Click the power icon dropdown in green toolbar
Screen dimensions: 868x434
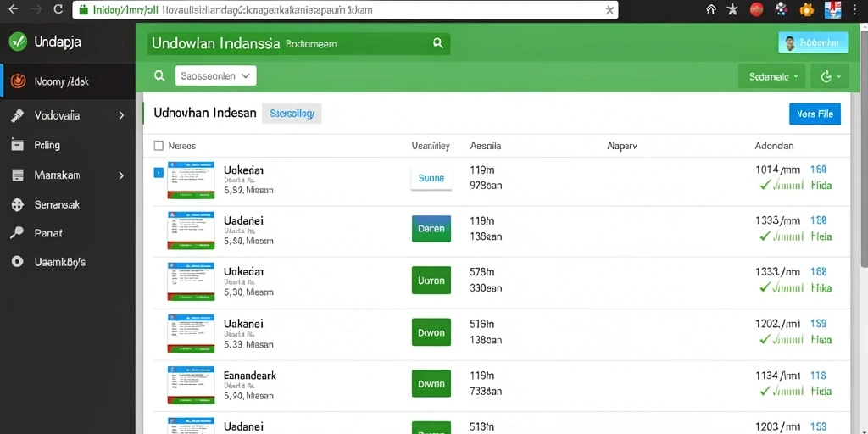(x=830, y=77)
